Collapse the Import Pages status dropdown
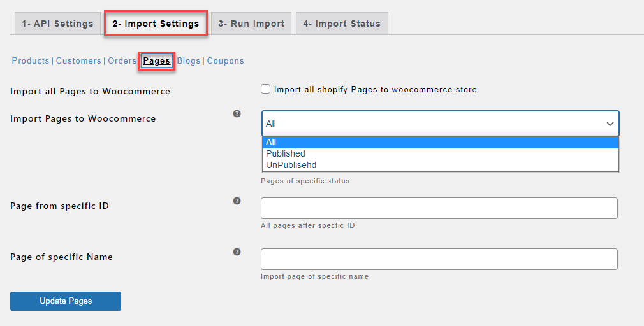Viewport: 644px width, 326px height. pyautogui.click(x=441, y=124)
